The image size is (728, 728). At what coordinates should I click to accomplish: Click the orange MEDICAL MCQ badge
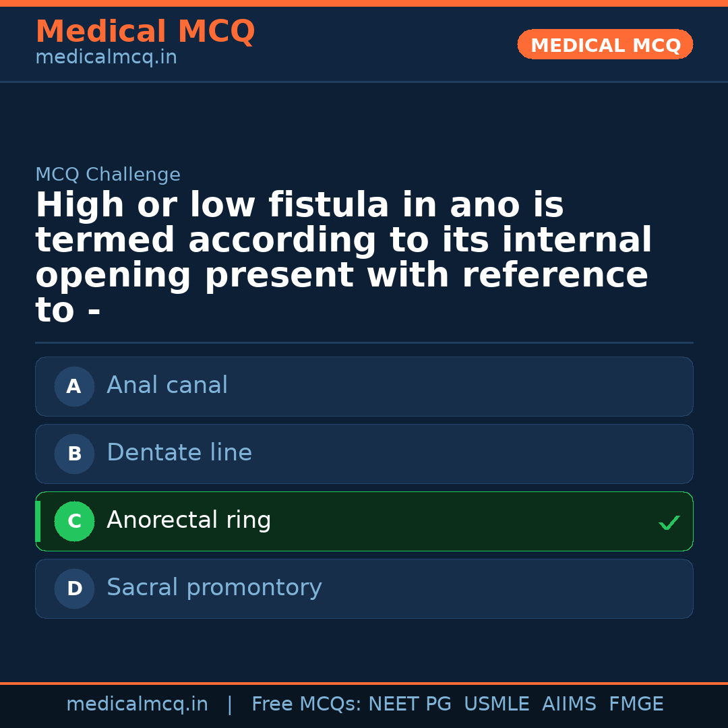click(605, 44)
